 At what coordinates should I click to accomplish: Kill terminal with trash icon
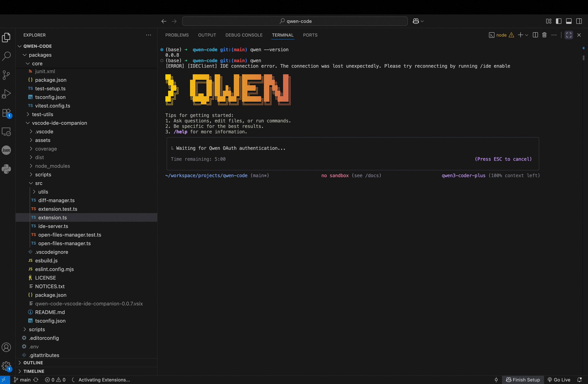[544, 35]
